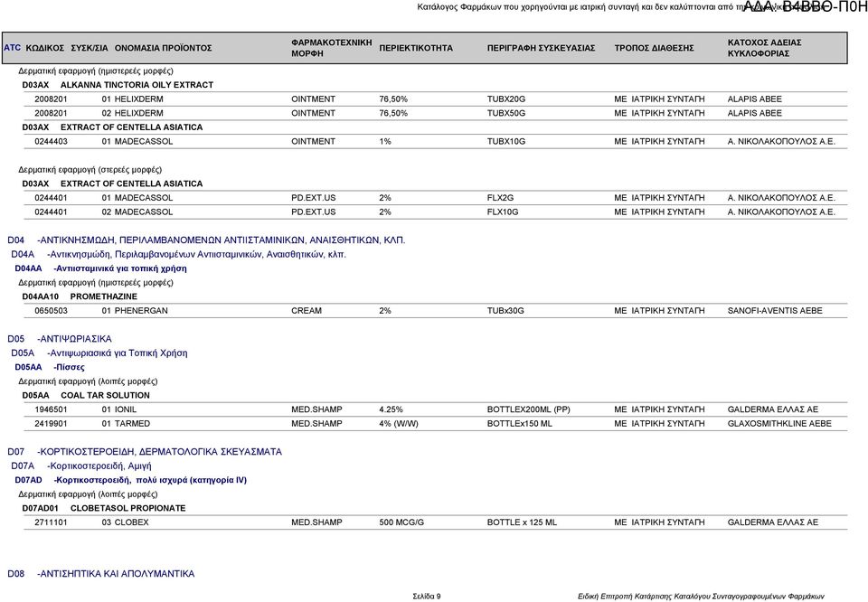Click code 2711101 in the CLOBEX row
The width and height of the screenshot is (868, 602).
click(x=51, y=522)
